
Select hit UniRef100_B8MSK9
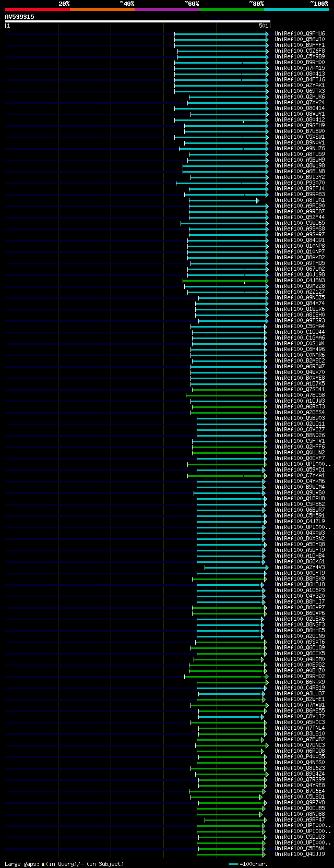tap(300, 578)
